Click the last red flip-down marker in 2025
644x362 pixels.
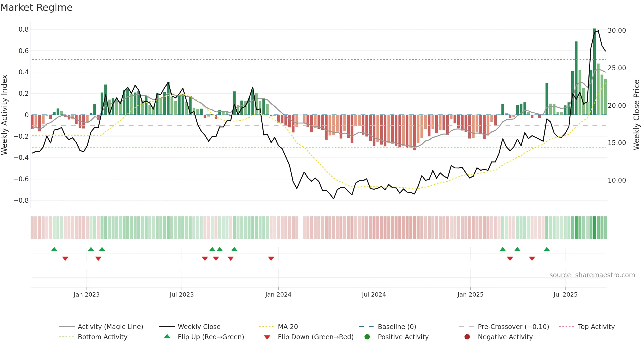[532, 258]
